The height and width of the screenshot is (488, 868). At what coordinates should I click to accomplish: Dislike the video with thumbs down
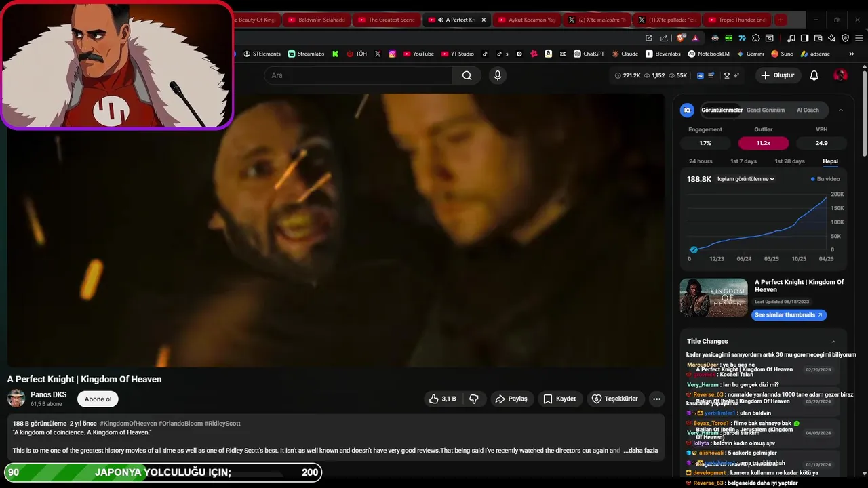(474, 399)
